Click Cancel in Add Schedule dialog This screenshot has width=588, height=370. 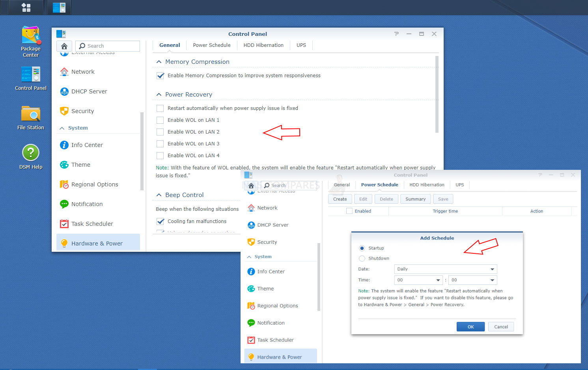(x=501, y=327)
